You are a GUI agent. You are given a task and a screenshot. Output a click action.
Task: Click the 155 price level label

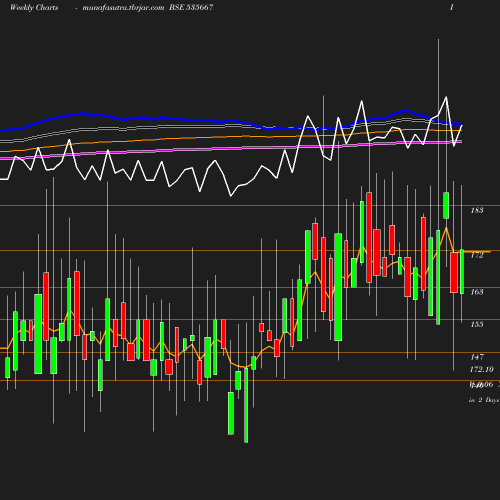pos(477,324)
